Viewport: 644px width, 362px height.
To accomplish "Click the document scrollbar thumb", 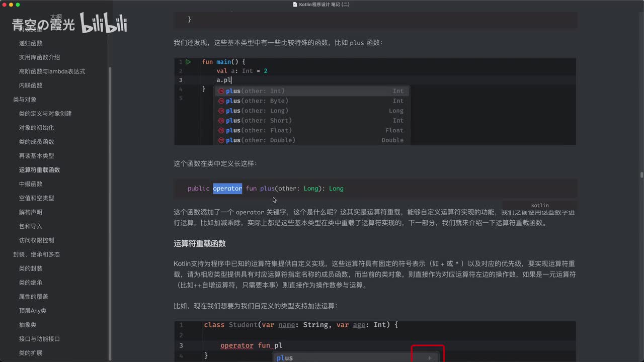I will tap(641, 175).
